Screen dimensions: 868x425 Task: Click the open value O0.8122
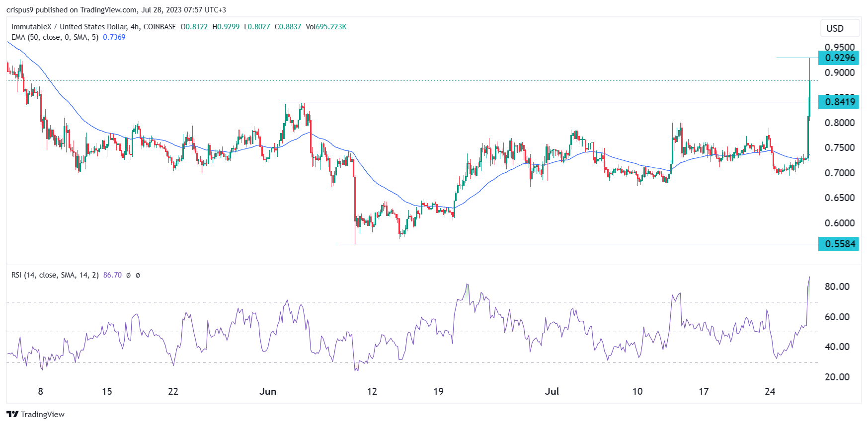[x=194, y=27]
